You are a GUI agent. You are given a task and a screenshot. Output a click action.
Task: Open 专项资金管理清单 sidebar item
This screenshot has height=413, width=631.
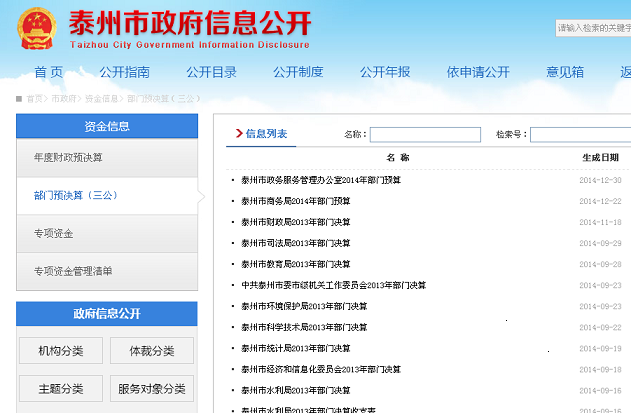point(73,271)
